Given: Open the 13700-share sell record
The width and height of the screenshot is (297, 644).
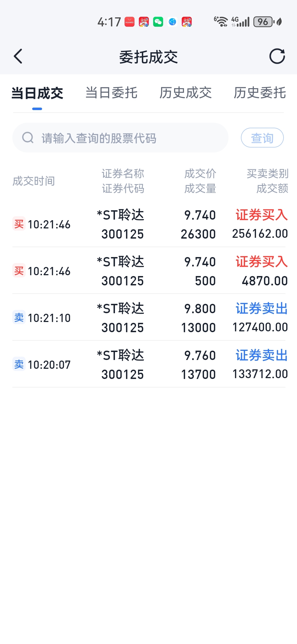Looking at the screenshot, I should click(x=148, y=364).
